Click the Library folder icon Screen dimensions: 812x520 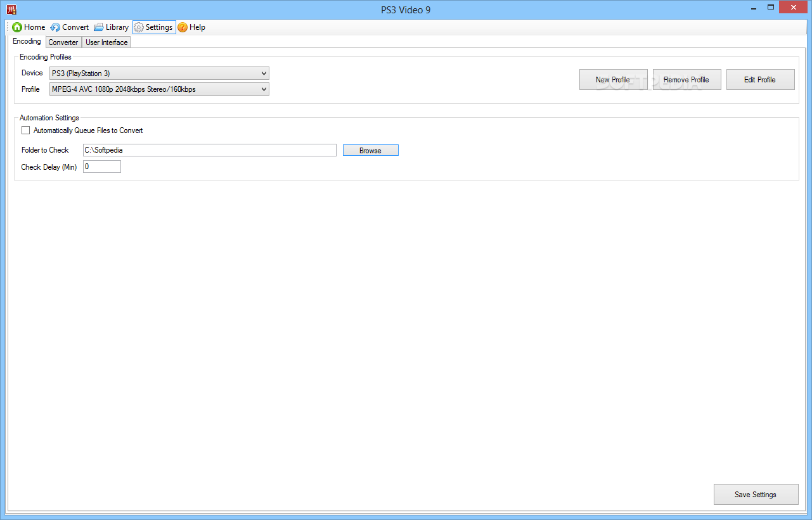coord(99,27)
